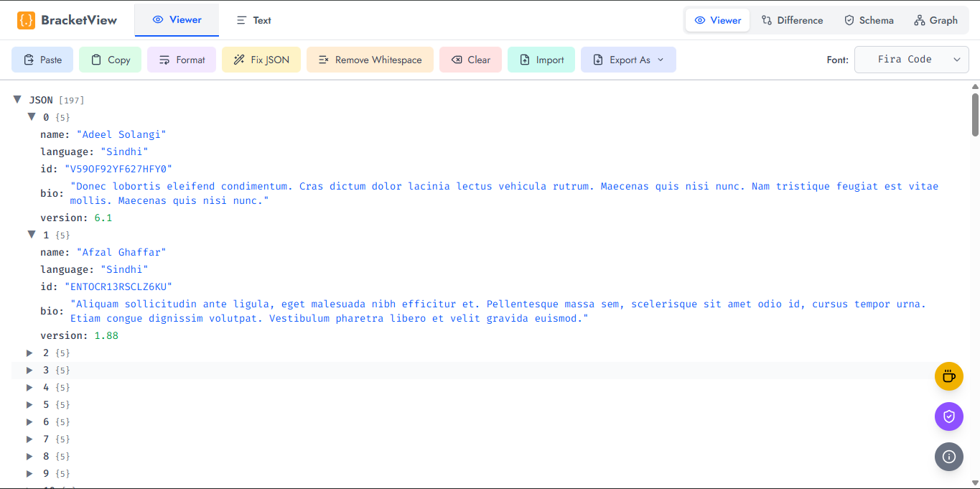Open the Fira Code font dropdown
Viewport: 980px width, 489px height.
(x=911, y=60)
